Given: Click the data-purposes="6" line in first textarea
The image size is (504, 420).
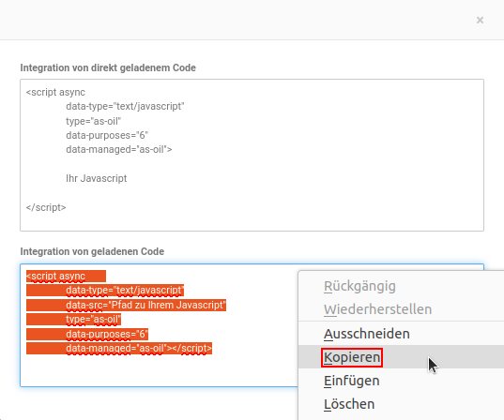Looking at the screenshot, I should coord(107,135).
